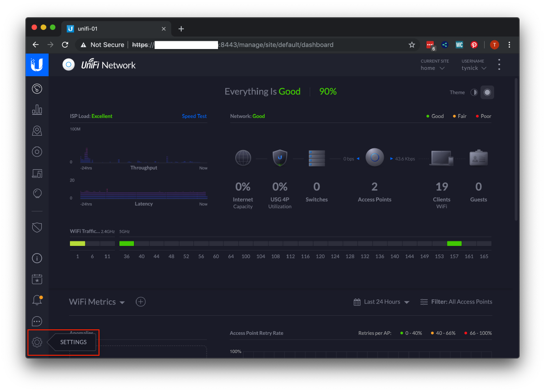Go back in browser history
545x392 pixels.
point(35,44)
